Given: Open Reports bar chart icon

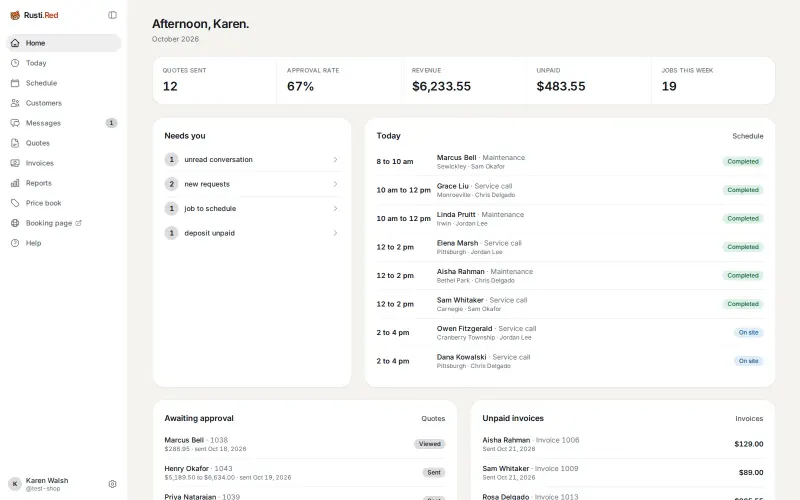Looking at the screenshot, I should [x=15, y=183].
